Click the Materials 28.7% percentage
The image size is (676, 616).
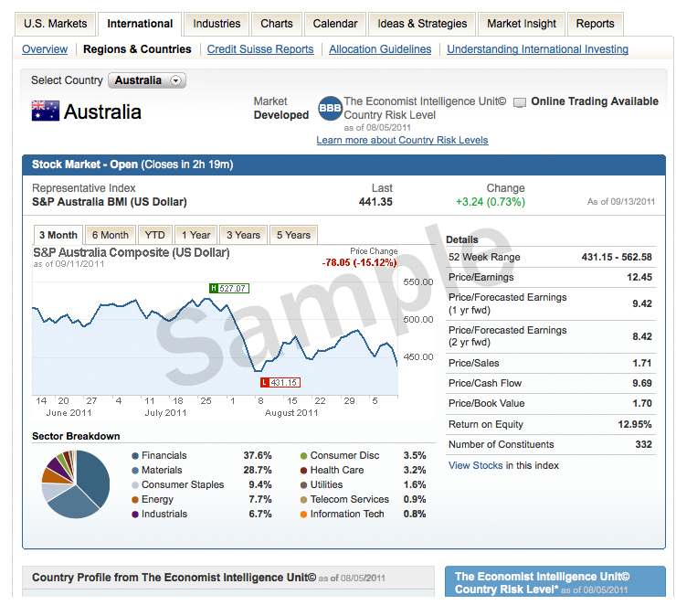click(258, 470)
